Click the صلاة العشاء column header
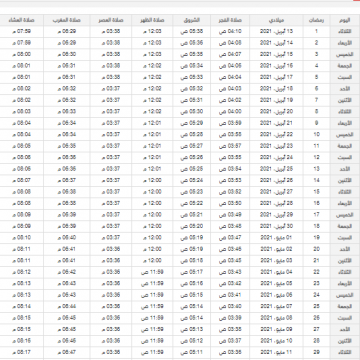The image size is (360, 360). click(22, 20)
